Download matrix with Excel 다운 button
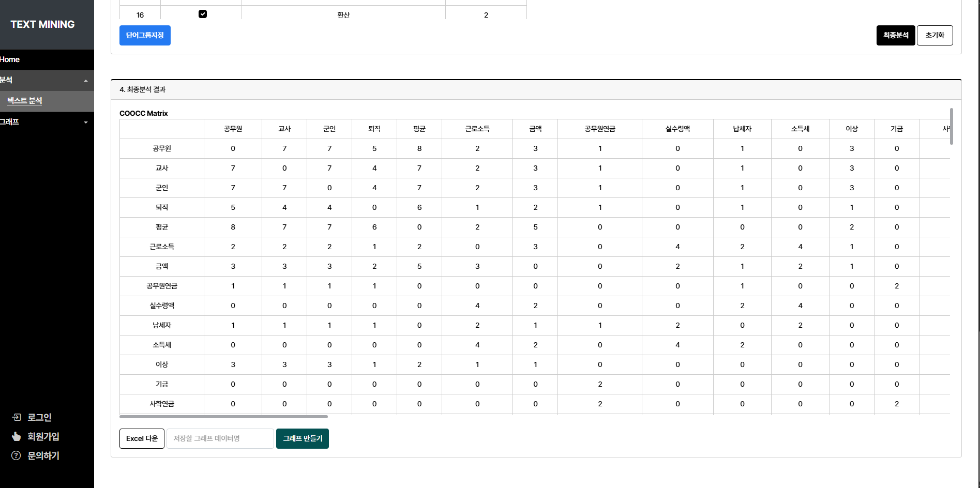Image resolution: width=980 pixels, height=488 pixels. point(142,438)
